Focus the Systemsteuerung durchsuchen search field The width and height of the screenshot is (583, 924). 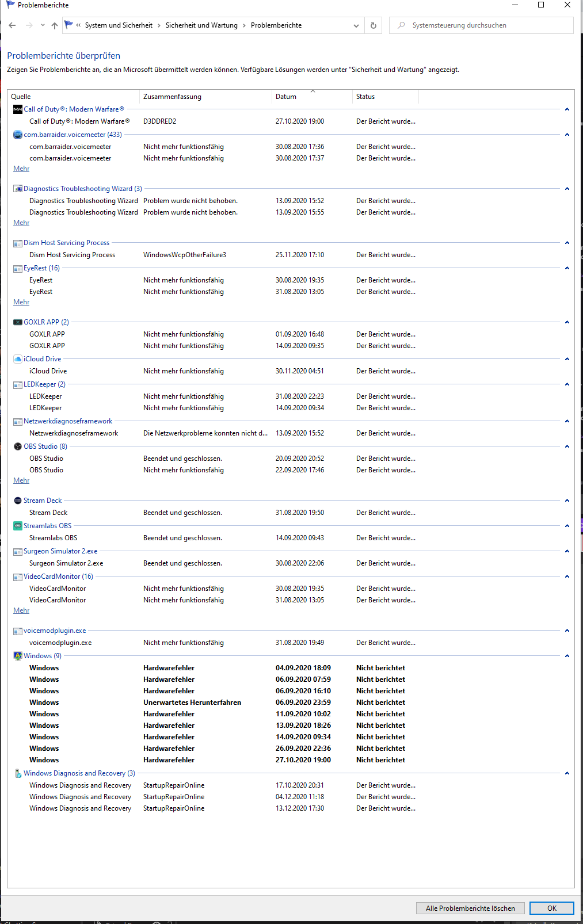[x=481, y=25]
